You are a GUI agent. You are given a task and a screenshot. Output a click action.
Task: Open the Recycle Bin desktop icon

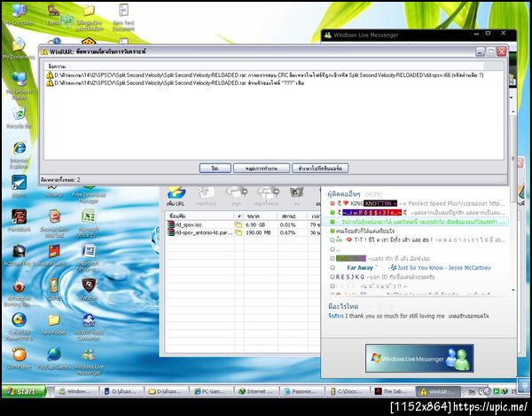pyautogui.click(x=19, y=118)
